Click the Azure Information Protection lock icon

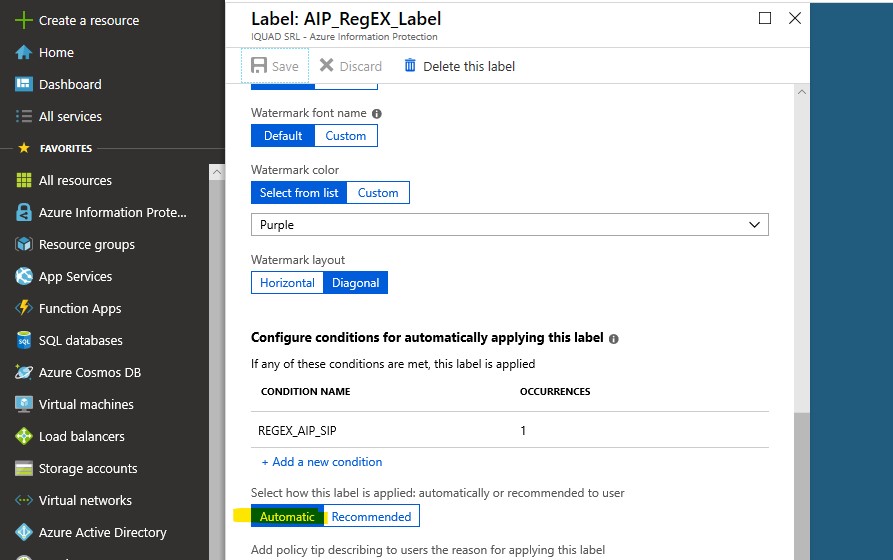23,212
